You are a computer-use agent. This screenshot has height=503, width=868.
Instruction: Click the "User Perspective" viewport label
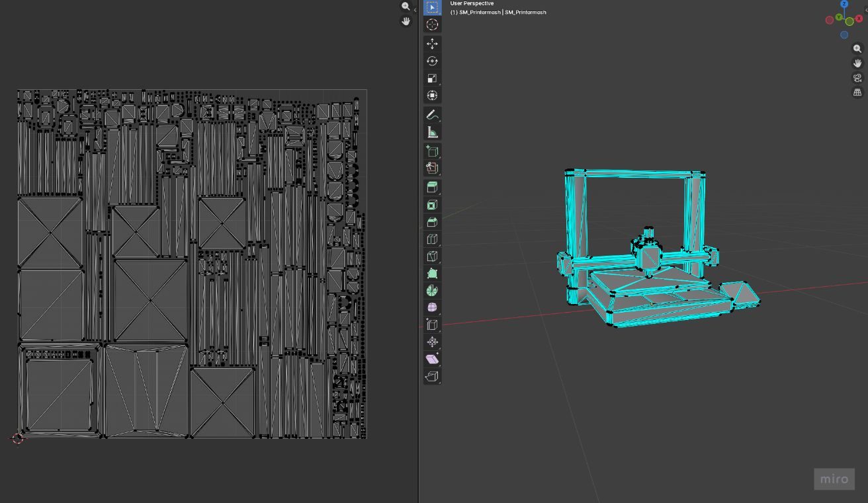click(472, 4)
